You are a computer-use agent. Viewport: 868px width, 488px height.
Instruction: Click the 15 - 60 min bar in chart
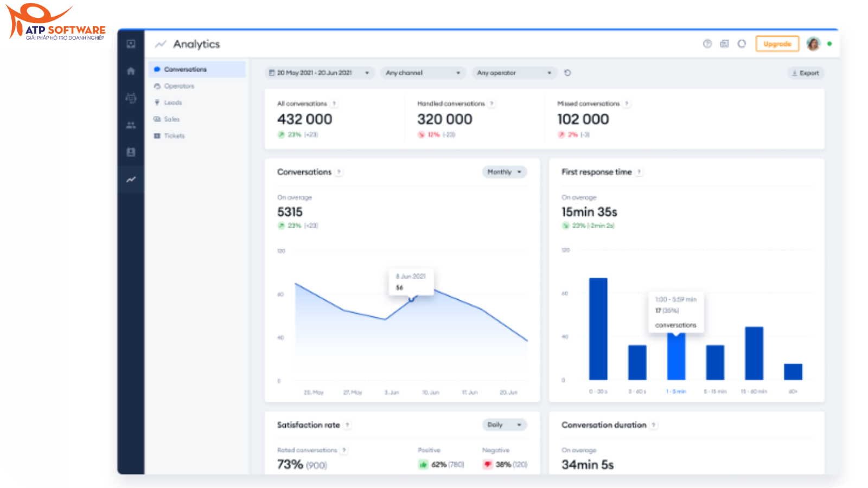(754, 353)
